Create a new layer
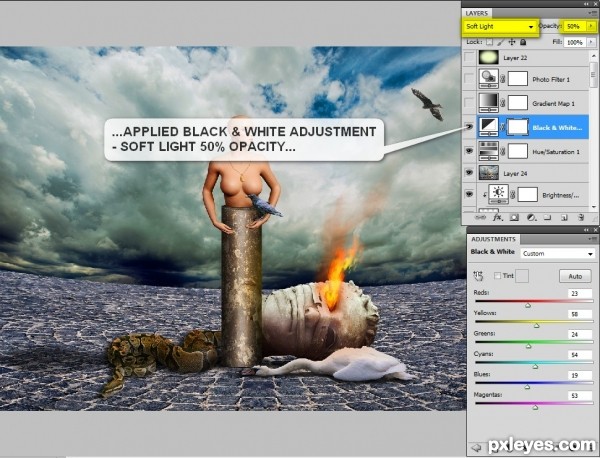600x458 pixels. pos(564,217)
